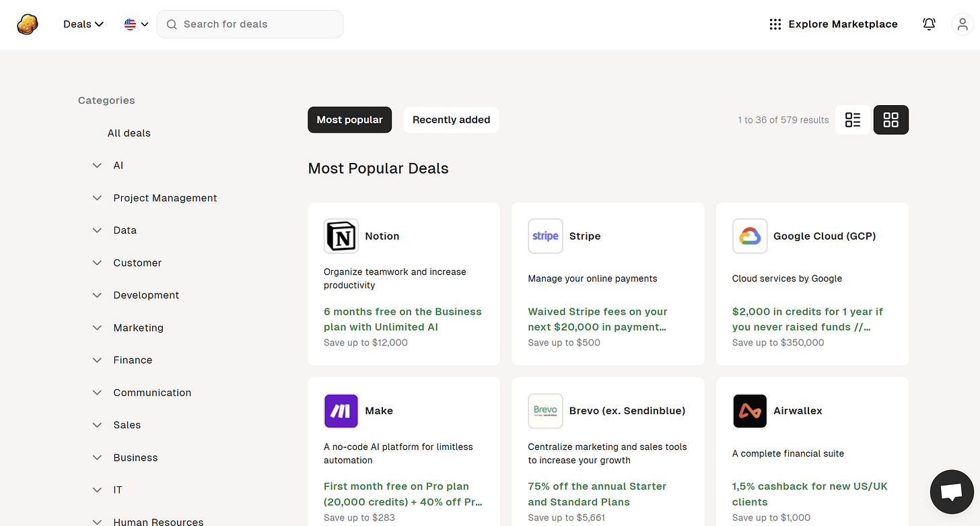This screenshot has width=980, height=526.
Task: Expand the Sales category chevron
Action: [x=97, y=425]
